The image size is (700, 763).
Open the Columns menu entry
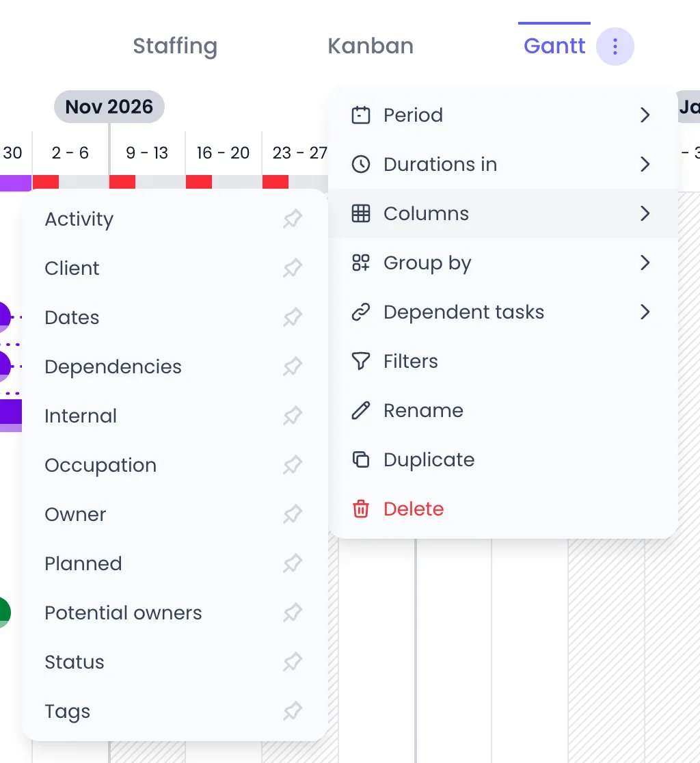click(x=503, y=213)
